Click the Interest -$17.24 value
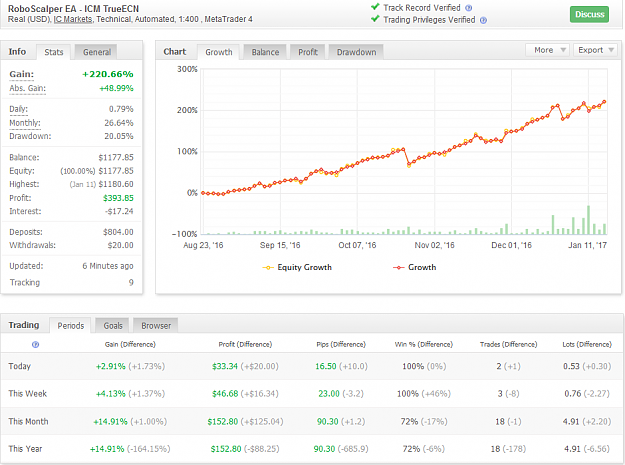This screenshot has height=465, width=625. tap(119, 211)
